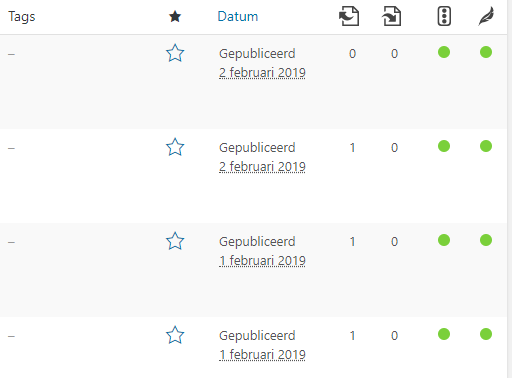Click the SEO score traffic light header icon
The height and width of the screenshot is (378, 512).
tap(444, 16)
